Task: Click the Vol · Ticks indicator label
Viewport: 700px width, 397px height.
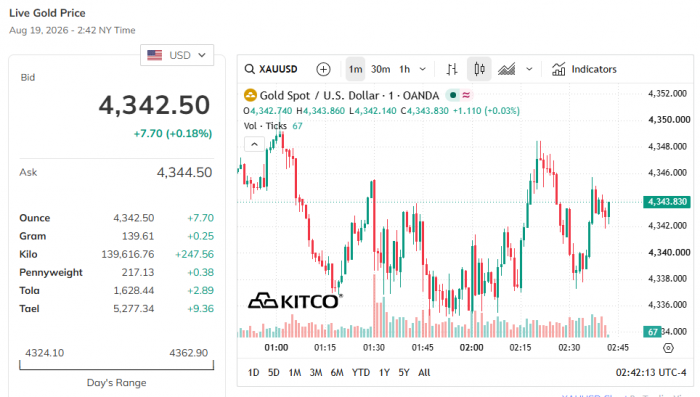Action: pyautogui.click(x=265, y=126)
